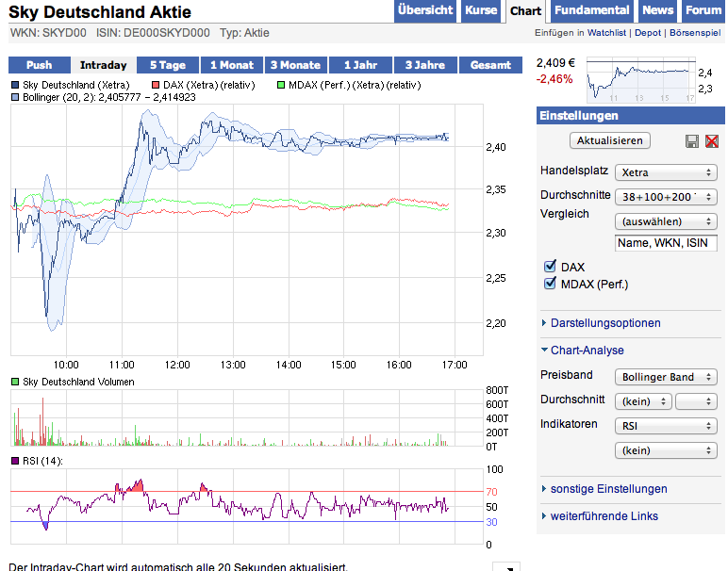Screen dimensions: 728x571
Task: Select the 1 Monat time range
Action: coord(232,65)
